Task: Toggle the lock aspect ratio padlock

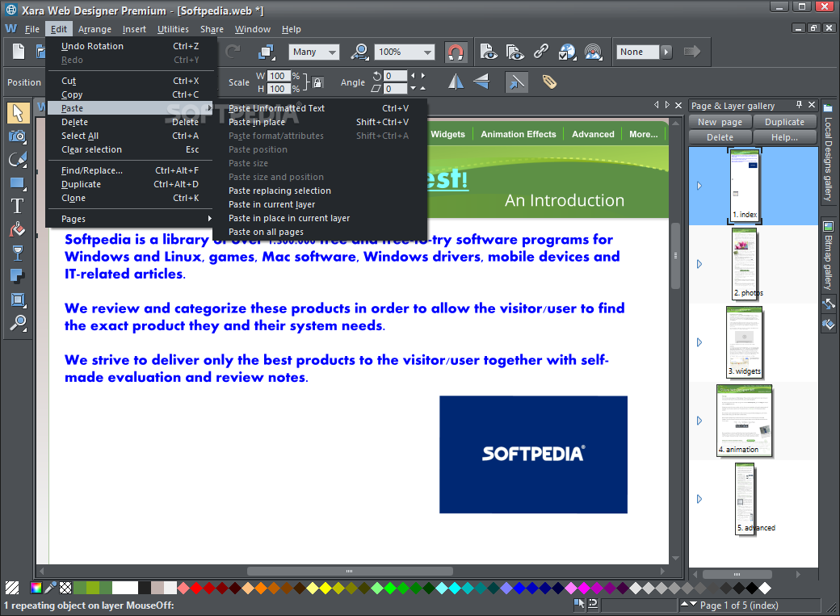Action: (317, 82)
